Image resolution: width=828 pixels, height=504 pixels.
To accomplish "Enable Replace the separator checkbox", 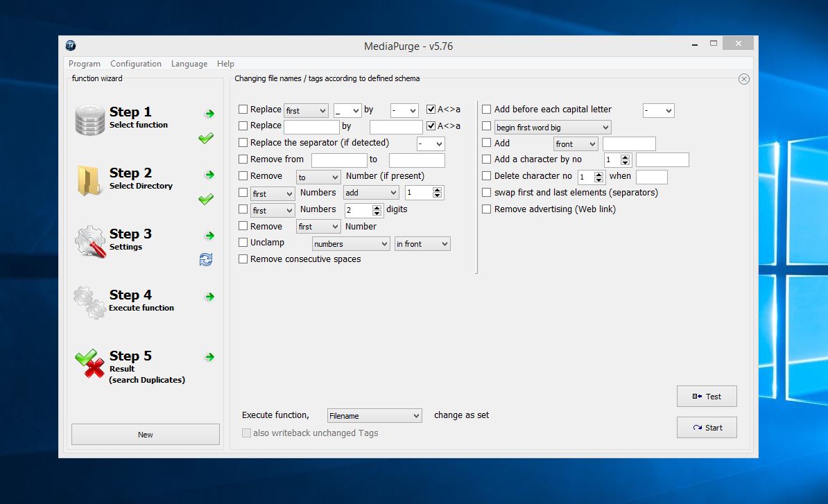I will coord(243,143).
